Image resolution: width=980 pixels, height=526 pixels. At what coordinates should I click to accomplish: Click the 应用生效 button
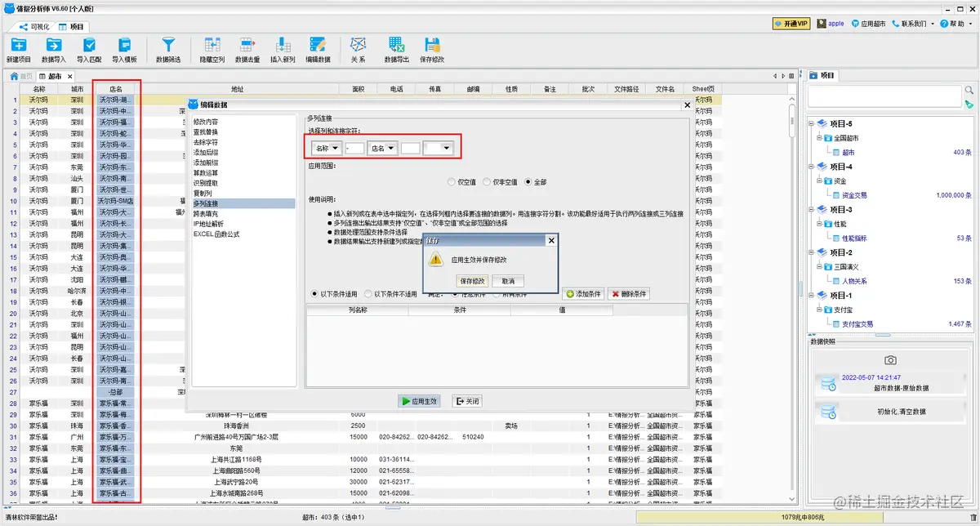pyautogui.click(x=419, y=401)
